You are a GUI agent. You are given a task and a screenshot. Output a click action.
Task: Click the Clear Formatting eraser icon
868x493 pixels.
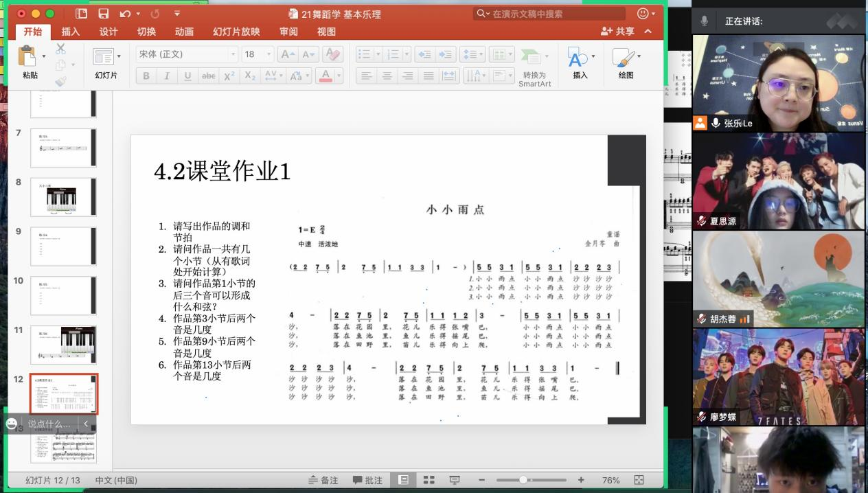tap(332, 54)
